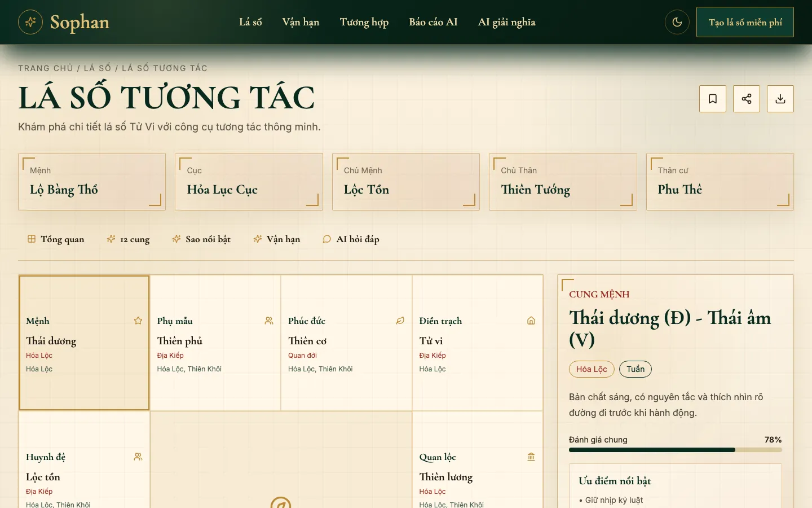Click the star icon in the Mệnh cell

138,321
